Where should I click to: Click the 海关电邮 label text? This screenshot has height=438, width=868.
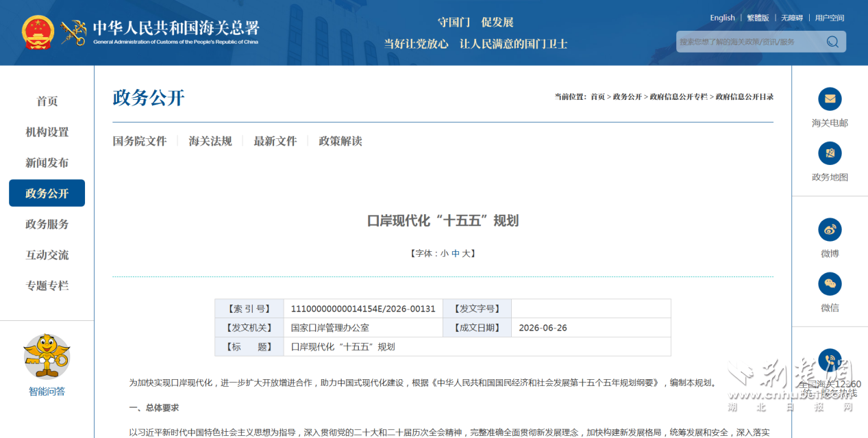tap(830, 123)
